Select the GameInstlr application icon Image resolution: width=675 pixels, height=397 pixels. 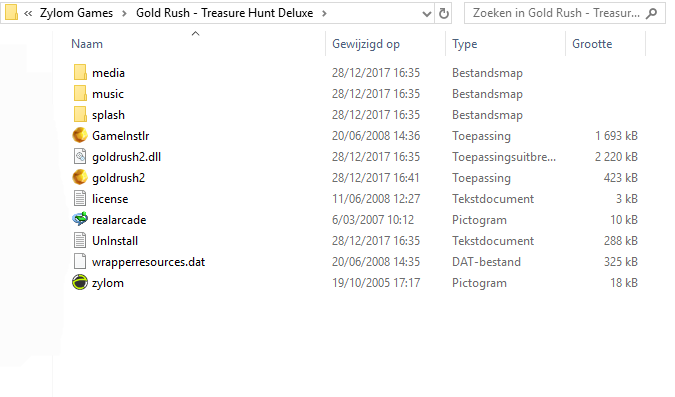coord(80,136)
